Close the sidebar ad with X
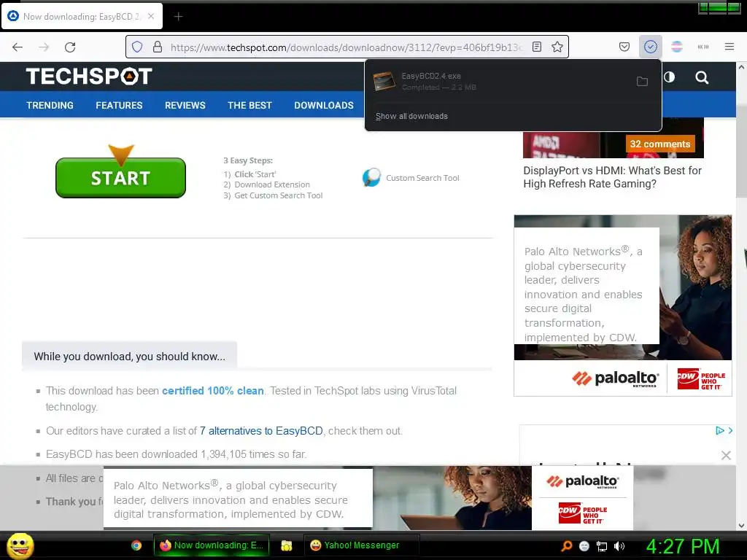The height and width of the screenshot is (560, 747). click(726, 455)
